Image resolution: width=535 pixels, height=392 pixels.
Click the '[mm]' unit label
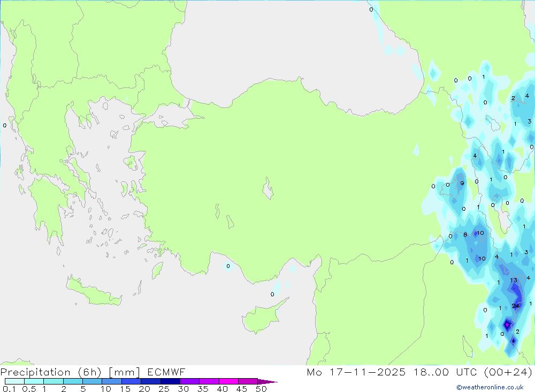pyautogui.click(x=124, y=372)
